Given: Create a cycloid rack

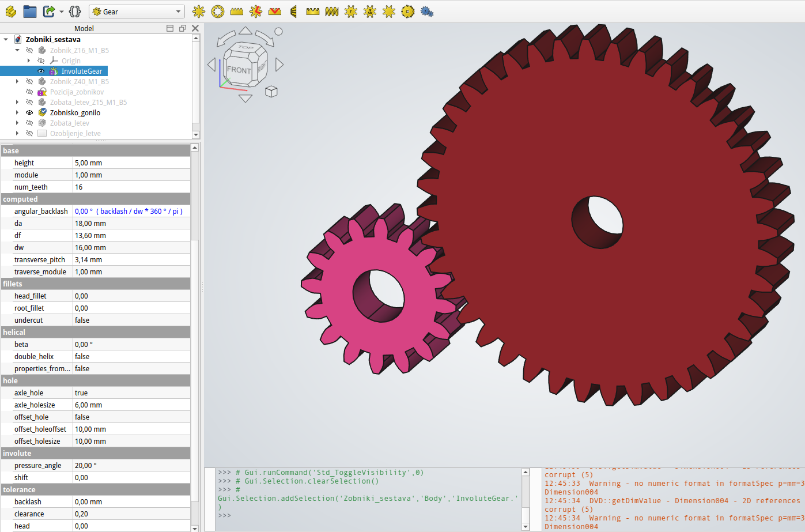Looking at the screenshot, I should point(274,11).
